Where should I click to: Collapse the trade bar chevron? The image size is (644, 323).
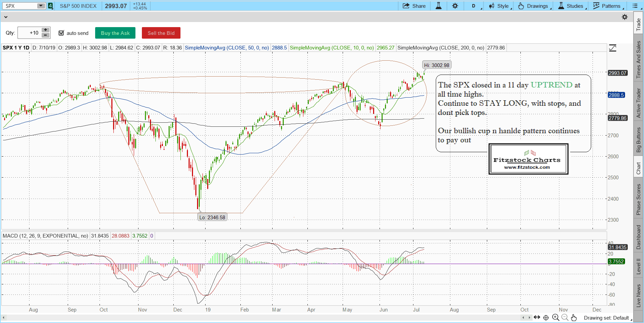[6, 17]
